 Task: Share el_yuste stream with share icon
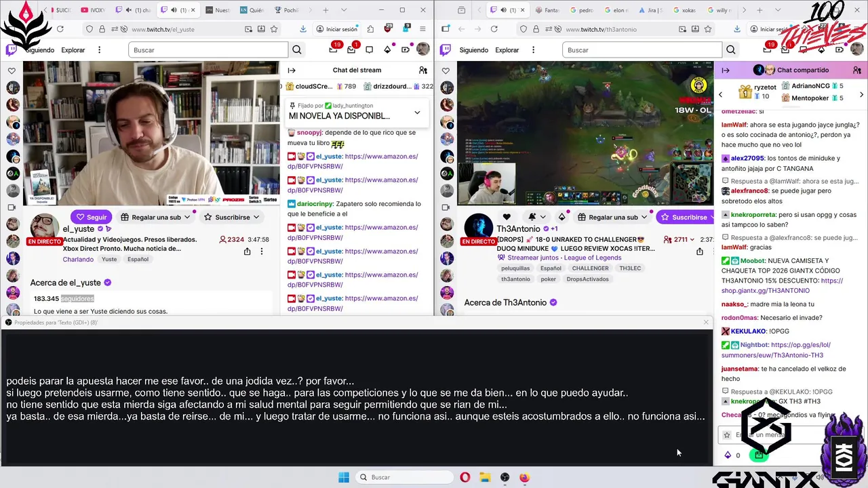tap(247, 251)
